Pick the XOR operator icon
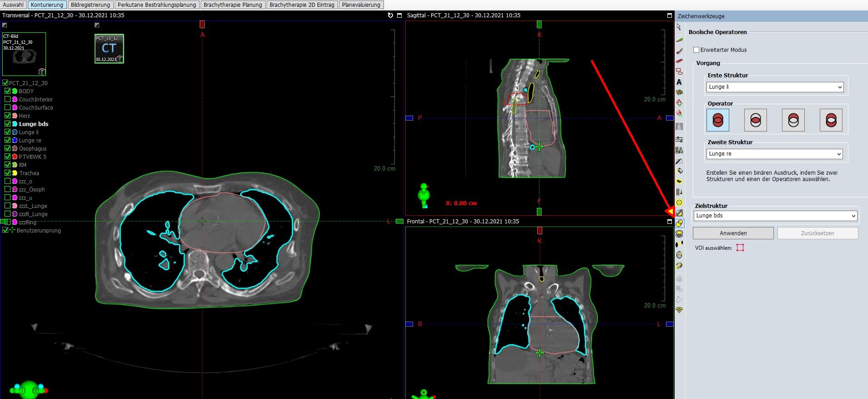This screenshot has width=868, height=399. [831, 120]
